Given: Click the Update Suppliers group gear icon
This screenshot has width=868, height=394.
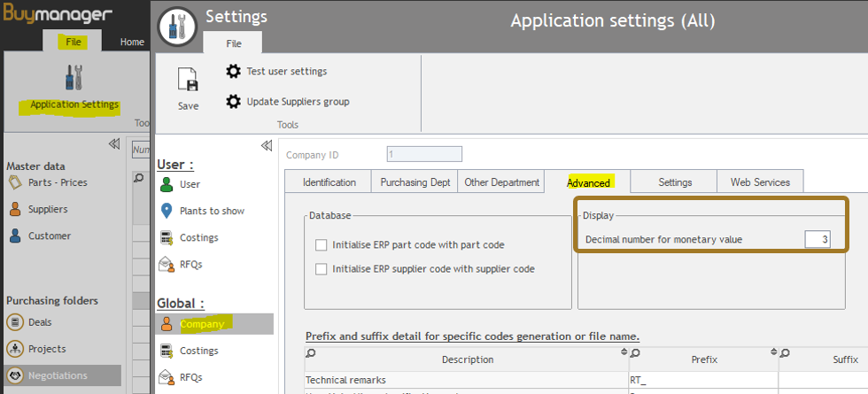Looking at the screenshot, I should tap(233, 102).
